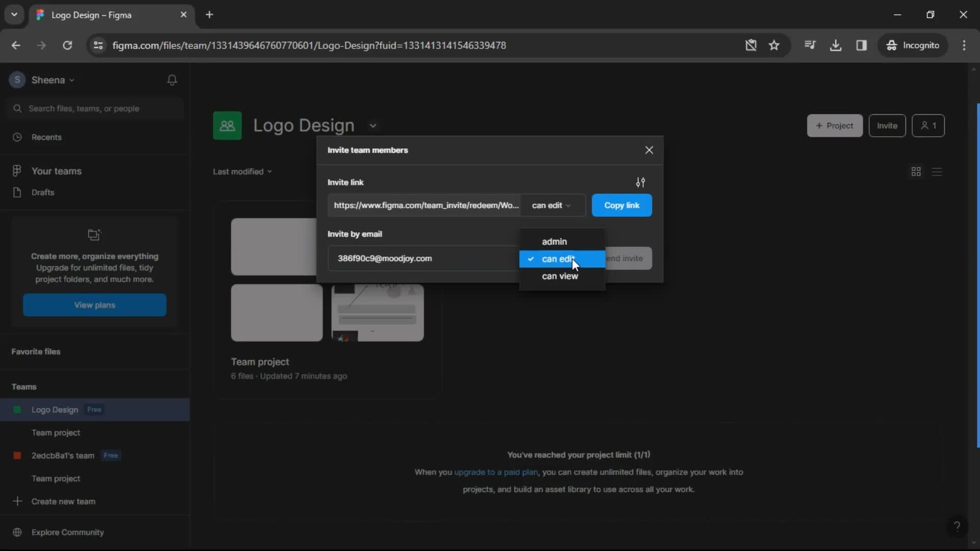The image size is (980, 551).
Task: Open Team project under 2edcb8a1's team
Action: [x=95, y=479]
